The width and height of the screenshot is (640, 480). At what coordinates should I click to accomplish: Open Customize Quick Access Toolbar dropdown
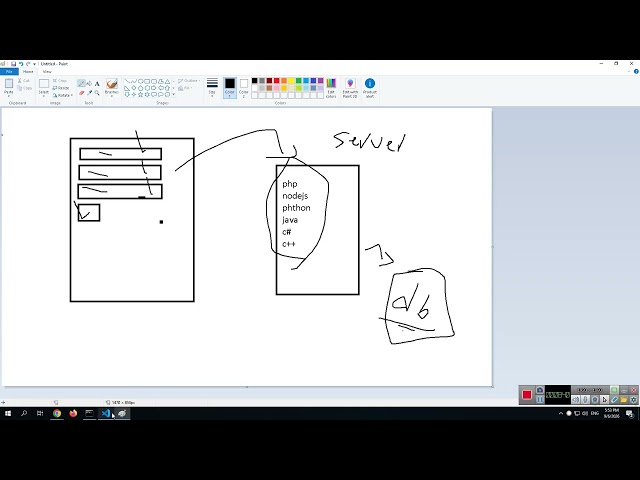pos(34,64)
